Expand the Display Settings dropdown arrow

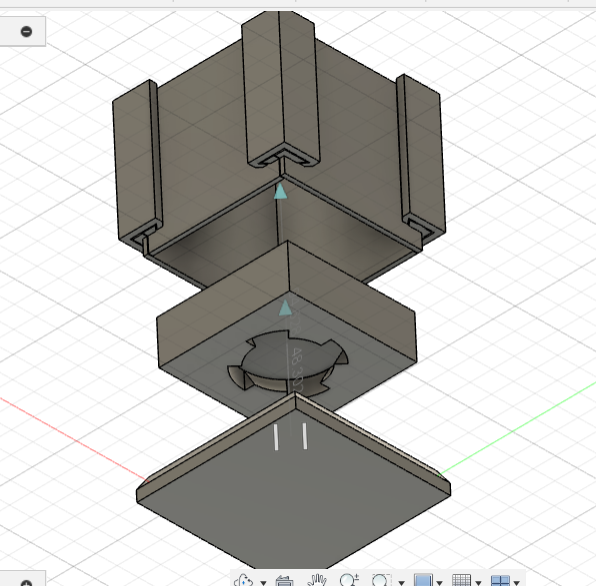click(440, 582)
